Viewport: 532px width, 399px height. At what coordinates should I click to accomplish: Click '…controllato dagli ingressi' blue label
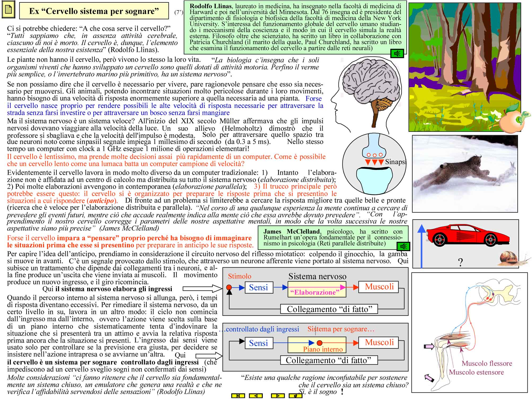[x=259, y=329]
